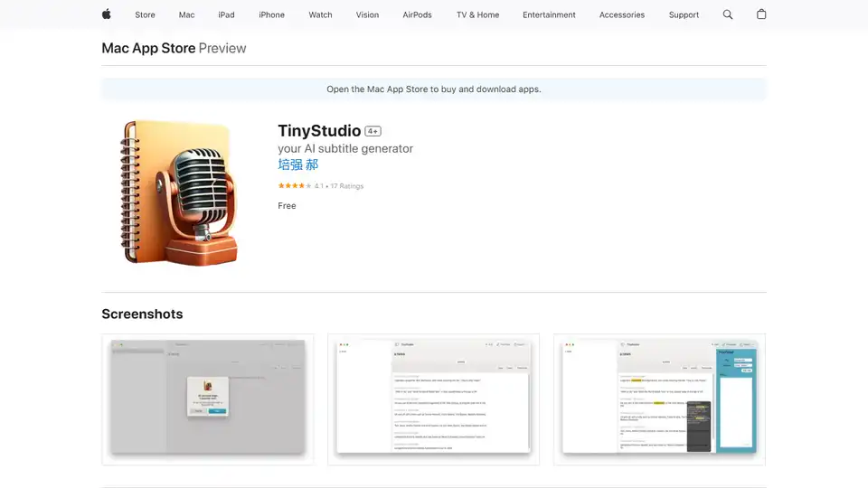The width and height of the screenshot is (868, 488).
Task: Open the Store menu item
Action: (x=145, y=15)
